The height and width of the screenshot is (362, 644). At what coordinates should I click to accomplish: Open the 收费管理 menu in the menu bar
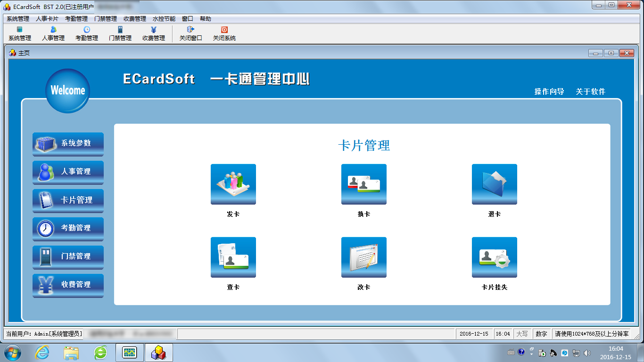[135, 19]
